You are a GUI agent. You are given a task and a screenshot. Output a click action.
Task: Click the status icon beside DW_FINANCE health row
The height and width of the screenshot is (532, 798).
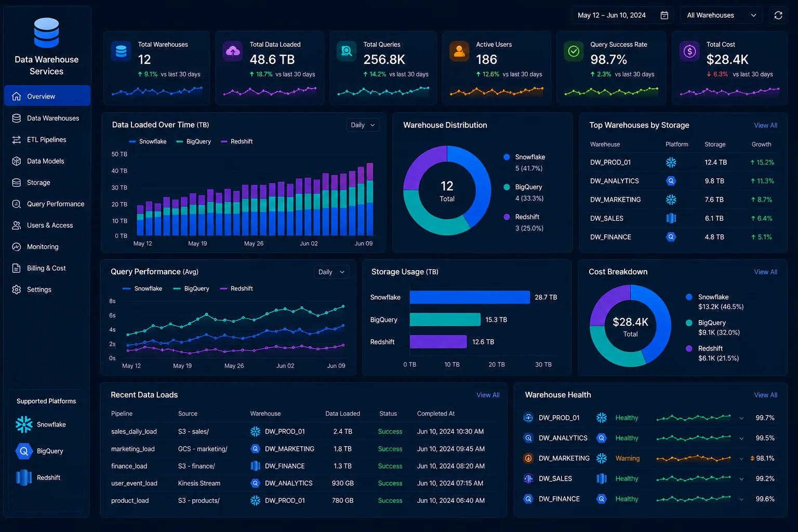[x=528, y=499]
